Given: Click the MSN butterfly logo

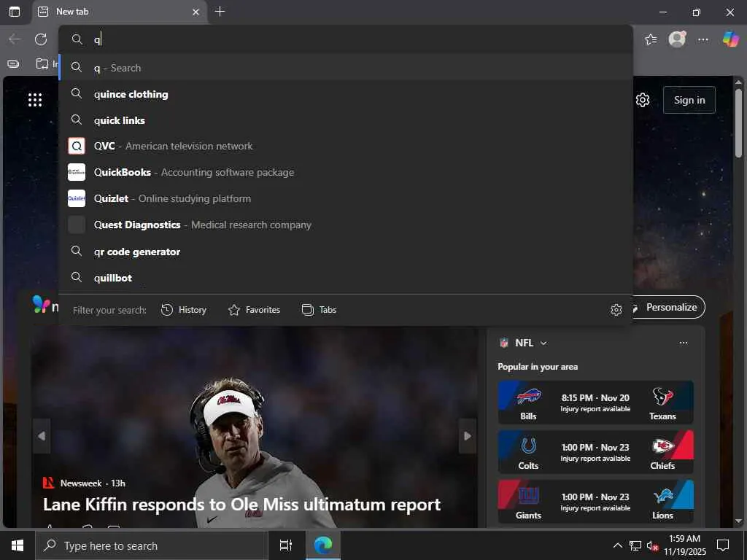Looking at the screenshot, I should click(41, 304).
